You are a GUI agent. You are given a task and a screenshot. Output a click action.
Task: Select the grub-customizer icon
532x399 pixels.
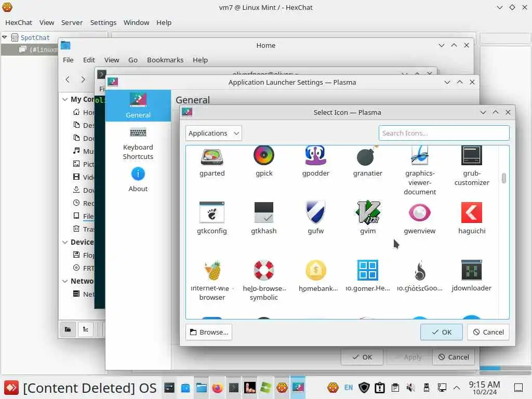click(x=472, y=155)
